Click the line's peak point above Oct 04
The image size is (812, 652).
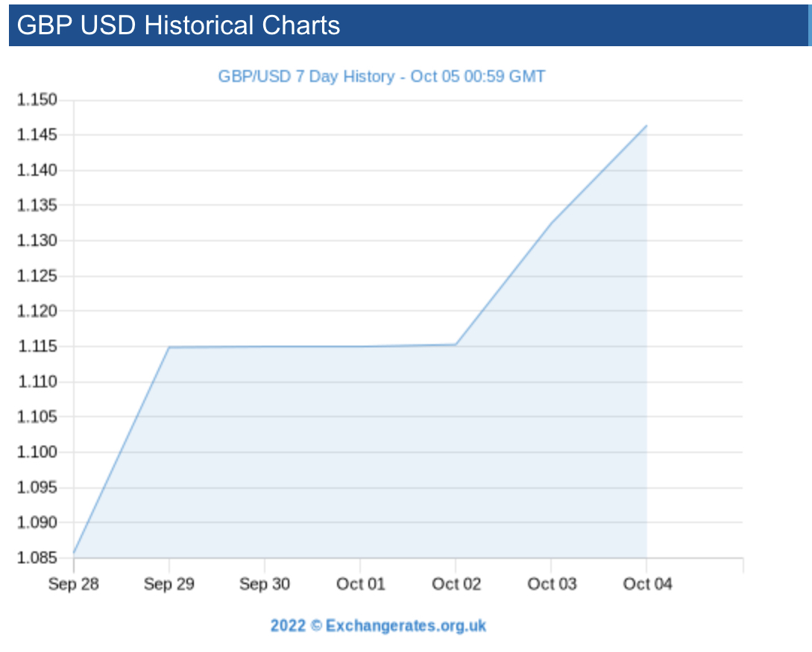coord(646,125)
